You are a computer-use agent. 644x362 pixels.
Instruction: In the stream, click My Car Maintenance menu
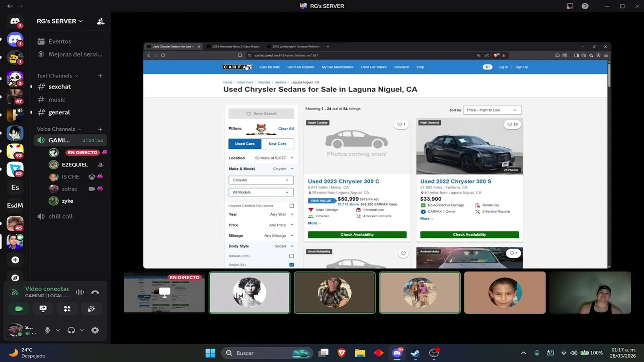[338, 67]
